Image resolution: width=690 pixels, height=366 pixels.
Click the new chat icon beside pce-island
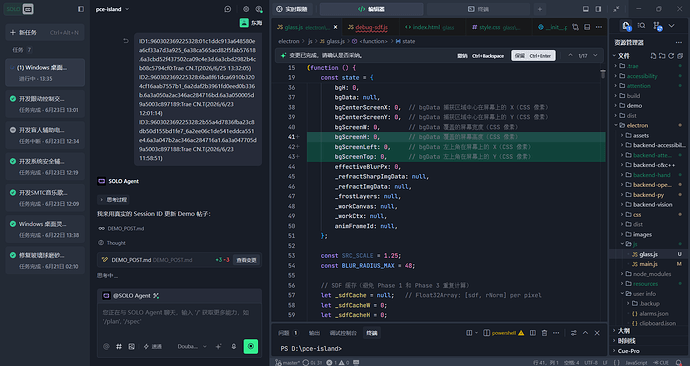228,9
